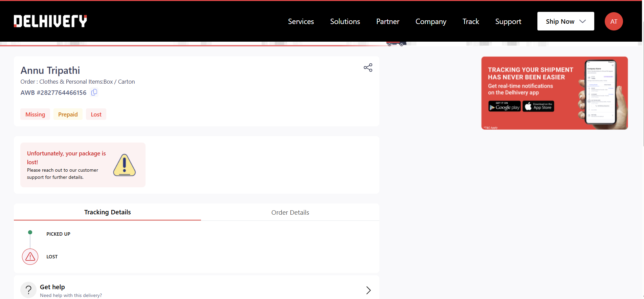Image resolution: width=644 pixels, height=299 pixels.
Task: Select the Tracking Details tab
Action: [107, 212]
